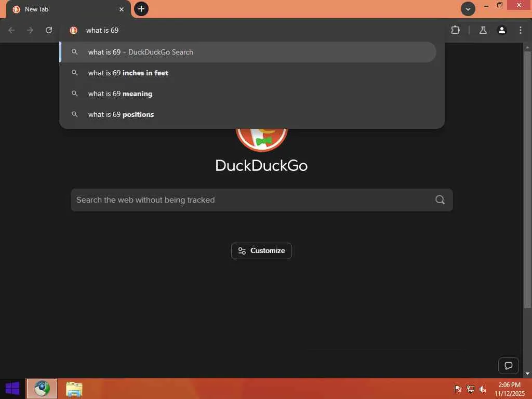
Task: Click the search icon beside 'inches in feet'
Action: (75, 73)
